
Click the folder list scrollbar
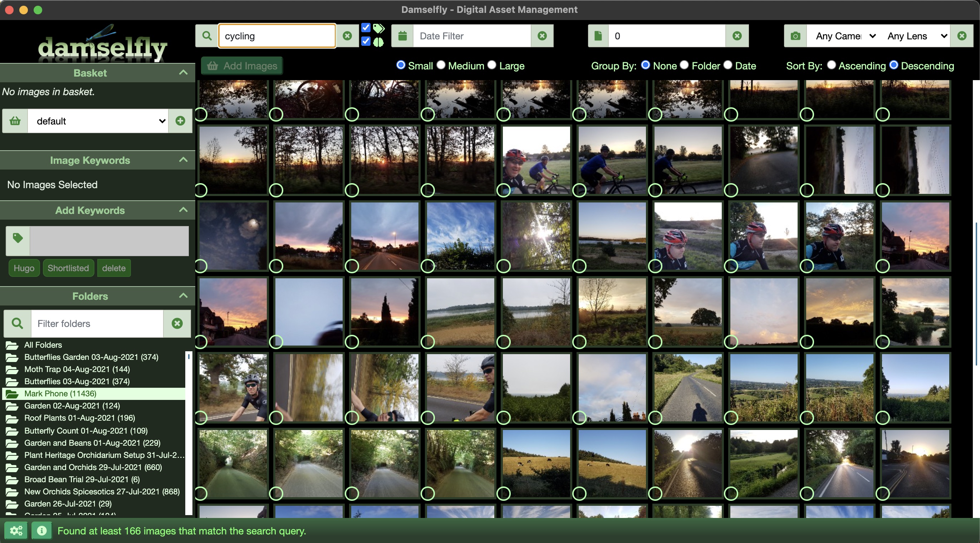click(188, 434)
